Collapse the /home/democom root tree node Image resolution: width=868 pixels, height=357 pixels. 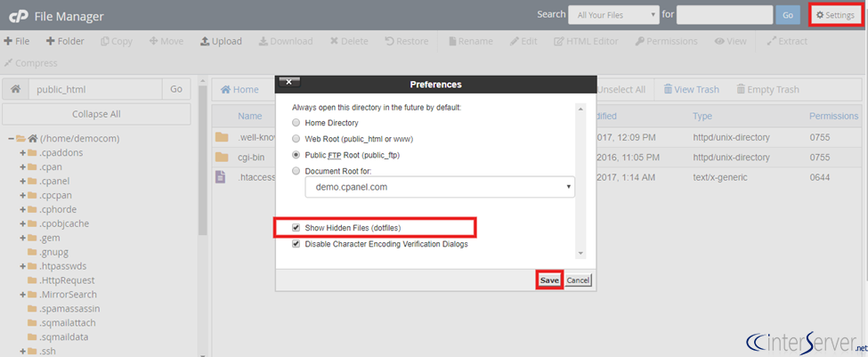(11, 138)
